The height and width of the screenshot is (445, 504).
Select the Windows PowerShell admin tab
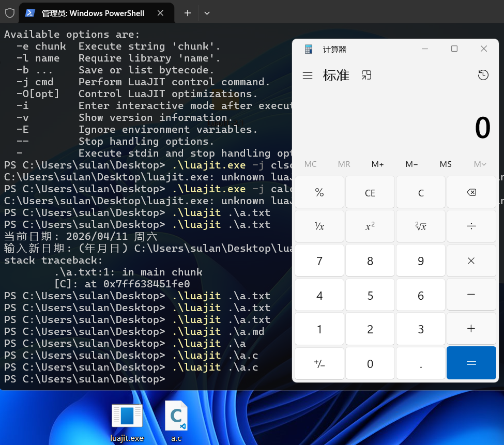coord(93,13)
